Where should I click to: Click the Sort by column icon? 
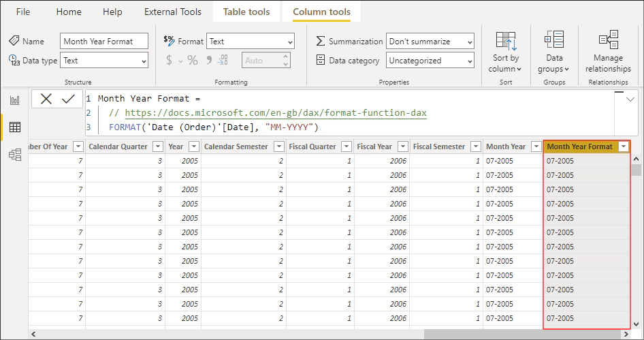(x=506, y=41)
